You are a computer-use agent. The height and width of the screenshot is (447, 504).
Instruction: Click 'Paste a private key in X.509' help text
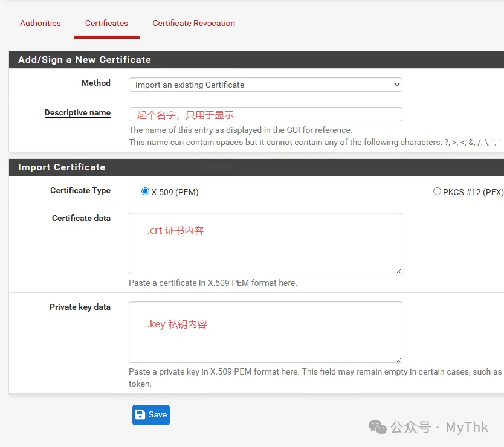tap(315, 378)
